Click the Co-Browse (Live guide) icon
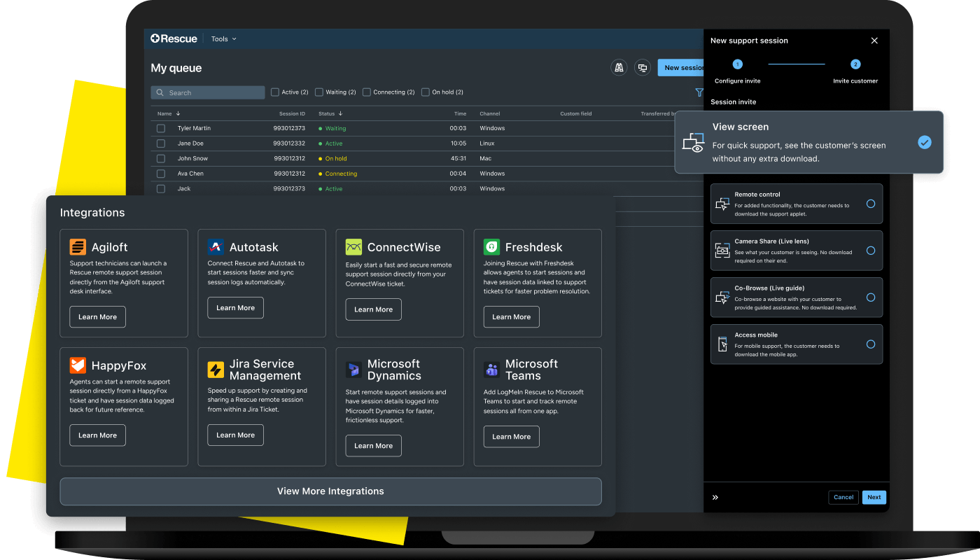 point(722,297)
